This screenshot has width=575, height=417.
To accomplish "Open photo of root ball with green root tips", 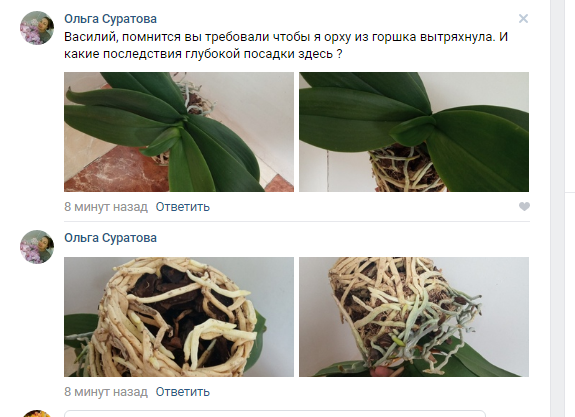I will coord(414,317).
